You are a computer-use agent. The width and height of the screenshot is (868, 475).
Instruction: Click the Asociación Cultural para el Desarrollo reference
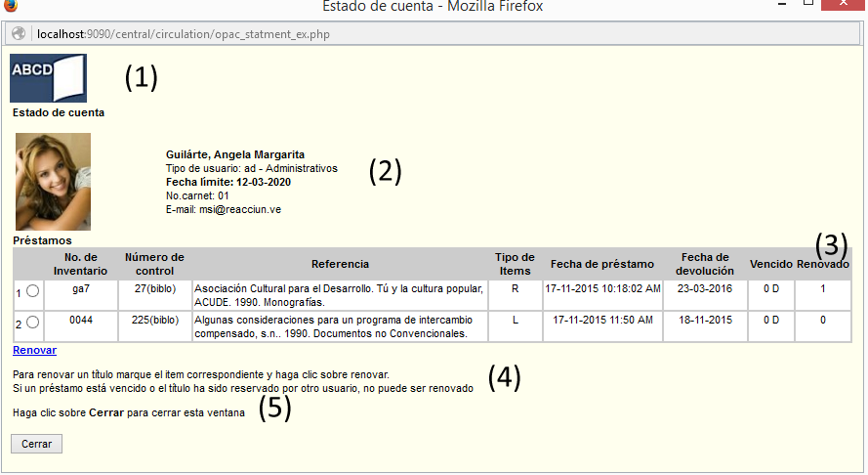pyautogui.click(x=338, y=289)
